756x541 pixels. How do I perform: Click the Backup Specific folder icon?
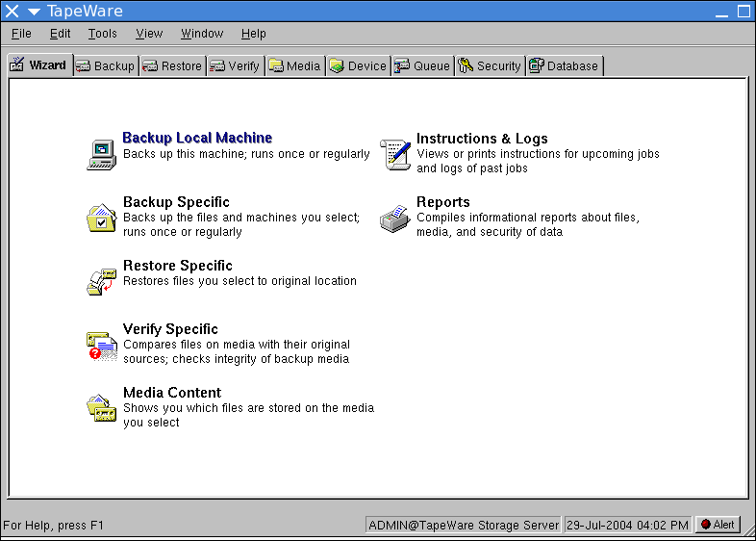point(102,219)
